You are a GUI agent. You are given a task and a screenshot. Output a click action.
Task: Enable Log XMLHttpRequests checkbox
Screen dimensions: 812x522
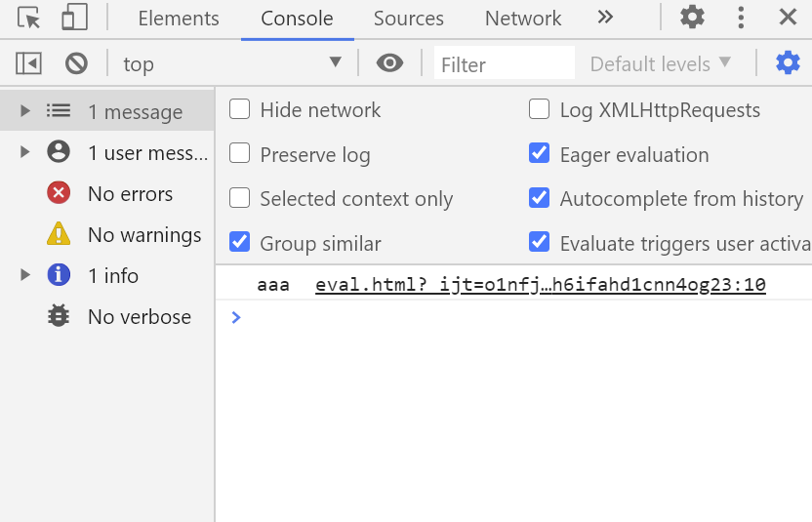click(x=539, y=109)
